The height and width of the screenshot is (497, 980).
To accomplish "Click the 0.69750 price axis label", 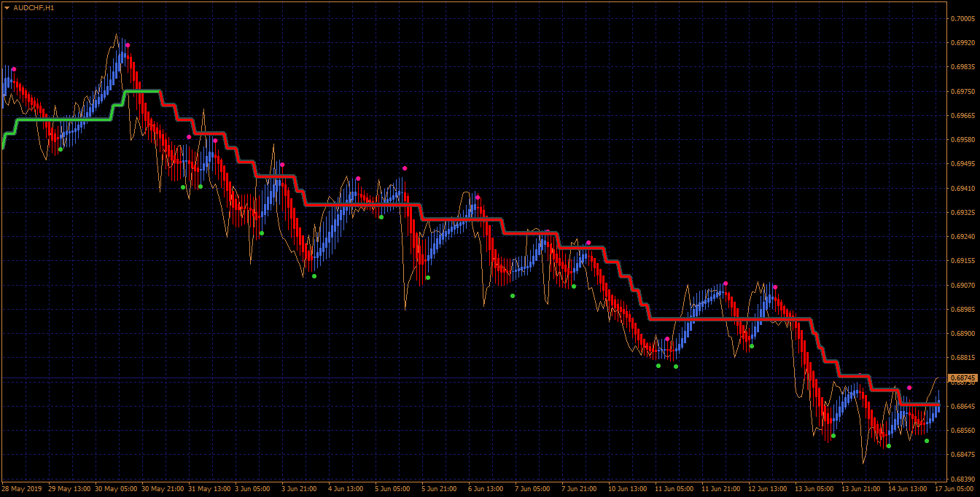I will [962, 91].
